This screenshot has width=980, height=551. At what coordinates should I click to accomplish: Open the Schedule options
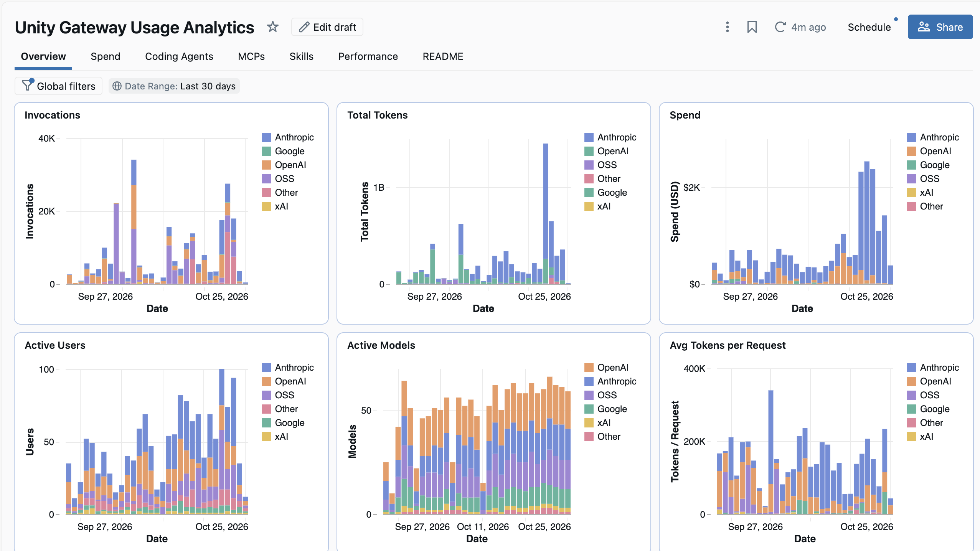(869, 27)
